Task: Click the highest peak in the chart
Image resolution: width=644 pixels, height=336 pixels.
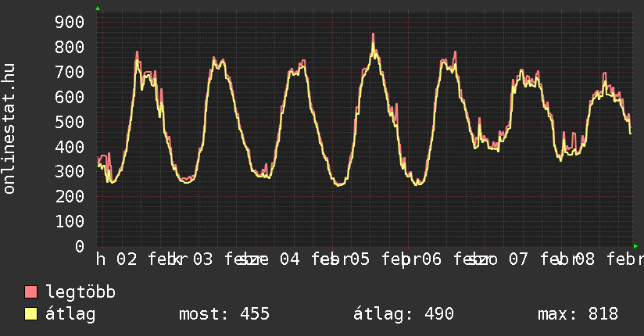Action: pyautogui.click(x=374, y=35)
